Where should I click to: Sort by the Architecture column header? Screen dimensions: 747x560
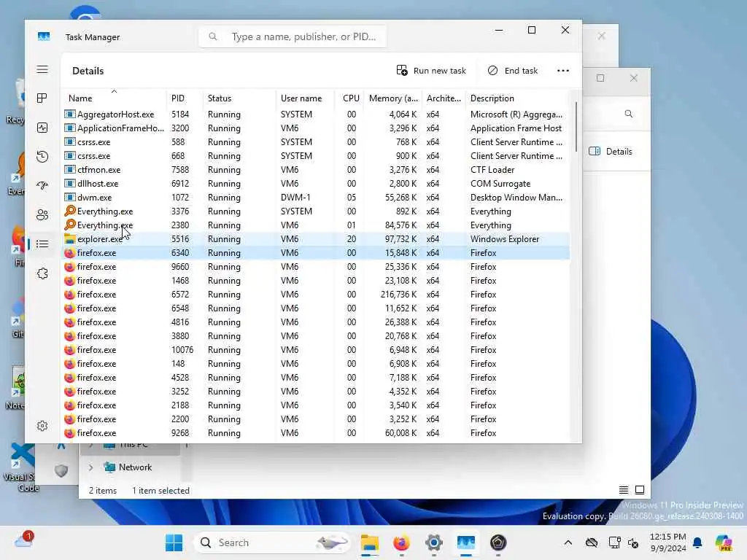pos(444,98)
